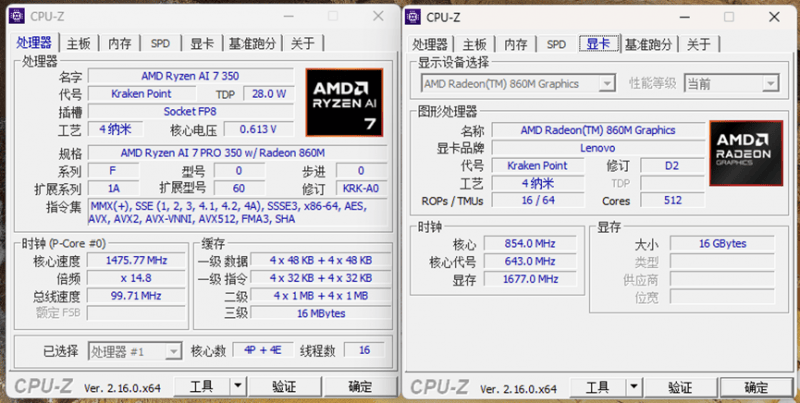Close the CPU-Z window showing Radeon 860M
Image resolution: width=800 pixels, height=403 pixels.
click(774, 16)
